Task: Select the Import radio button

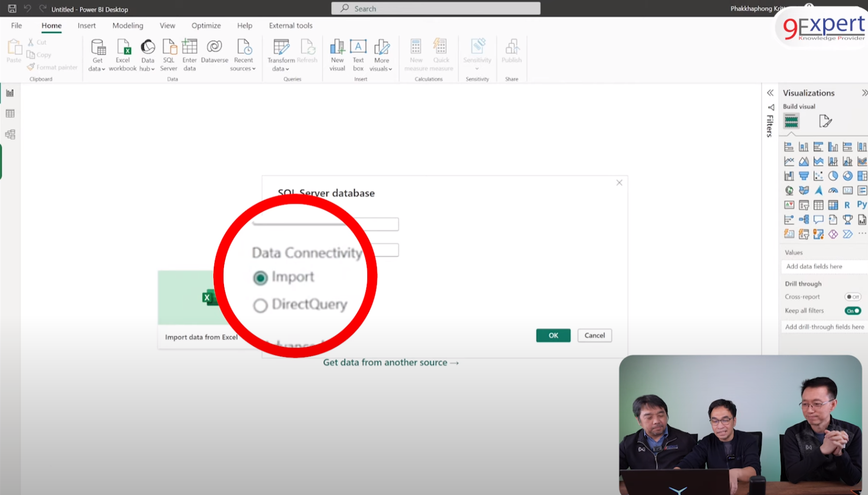Action: 260,278
